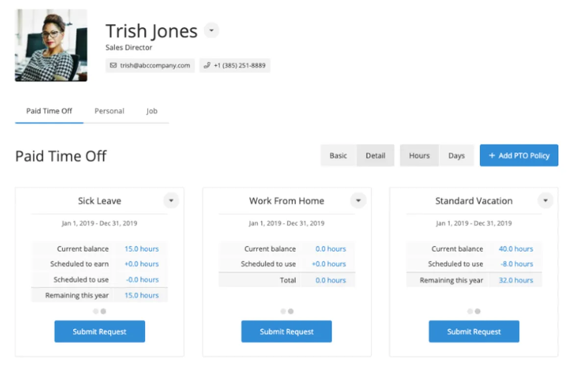
Task: Click the Sick Leave date range text
Action: coord(99,223)
